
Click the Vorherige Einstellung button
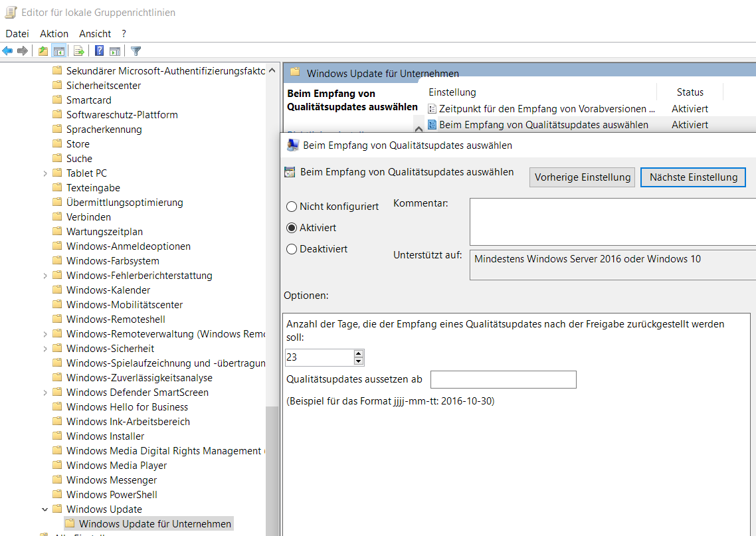[x=583, y=177]
